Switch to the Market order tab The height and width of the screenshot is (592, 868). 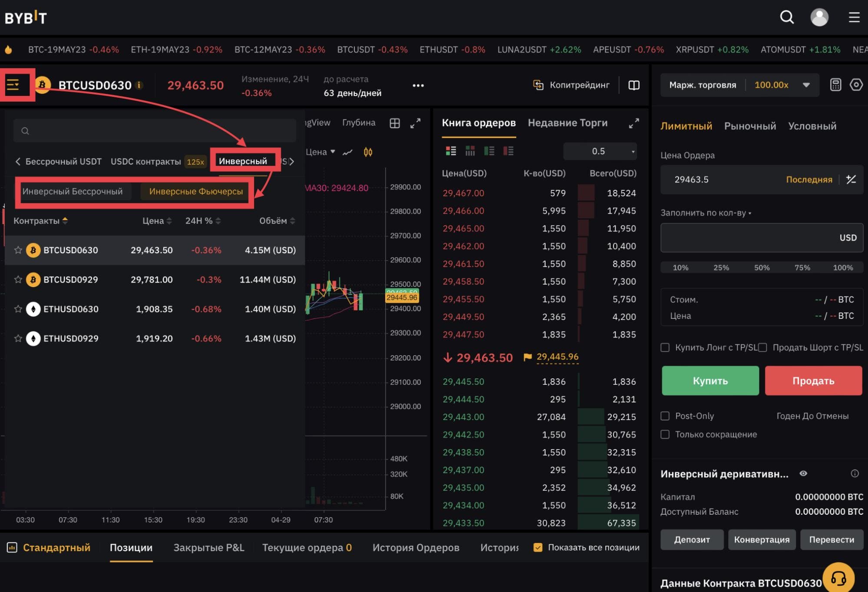point(750,126)
